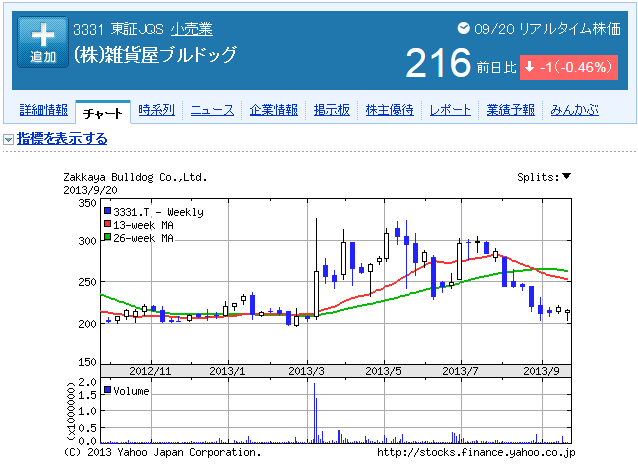Click the 2013/9 axis label
This screenshot has height=464, width=638.
coord(541,371)
